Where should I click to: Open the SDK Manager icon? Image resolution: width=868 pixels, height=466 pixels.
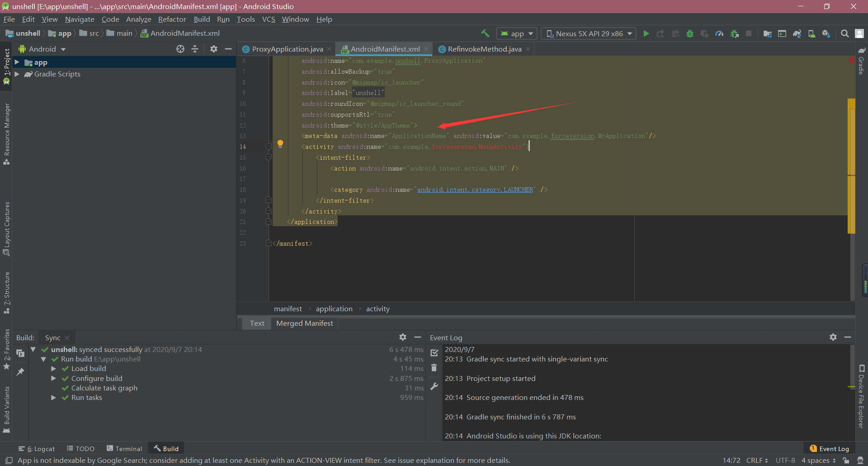pos(826,33)
